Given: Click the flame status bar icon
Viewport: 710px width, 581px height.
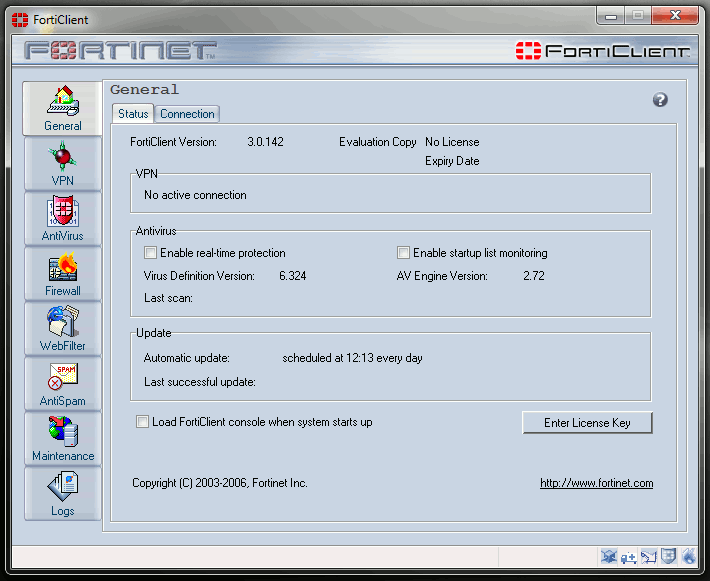Looking at the screenshot, I should pos(688,556).
